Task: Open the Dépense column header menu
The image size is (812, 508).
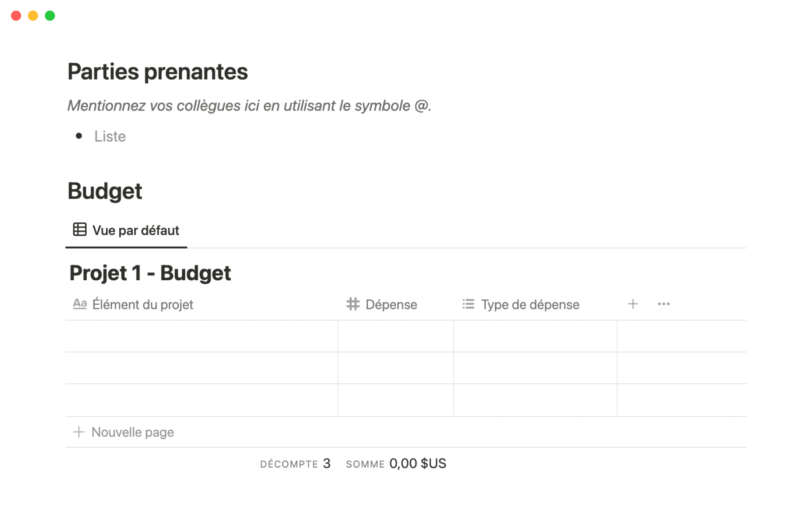Action: [x=395, y=304]
